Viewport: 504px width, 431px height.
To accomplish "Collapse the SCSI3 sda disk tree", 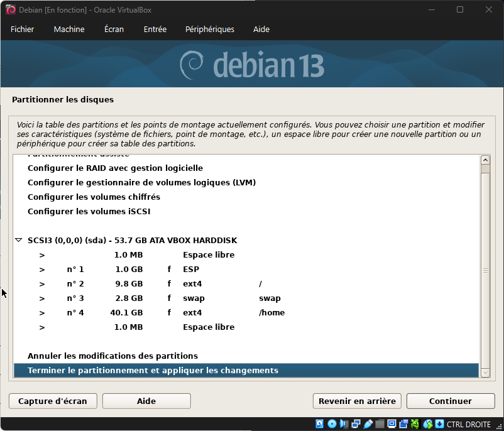I will click(18, 241).
